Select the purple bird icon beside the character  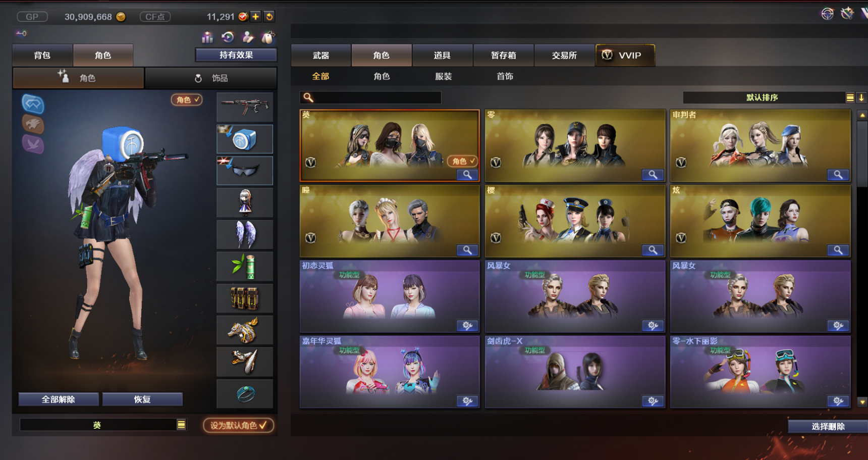33,144
